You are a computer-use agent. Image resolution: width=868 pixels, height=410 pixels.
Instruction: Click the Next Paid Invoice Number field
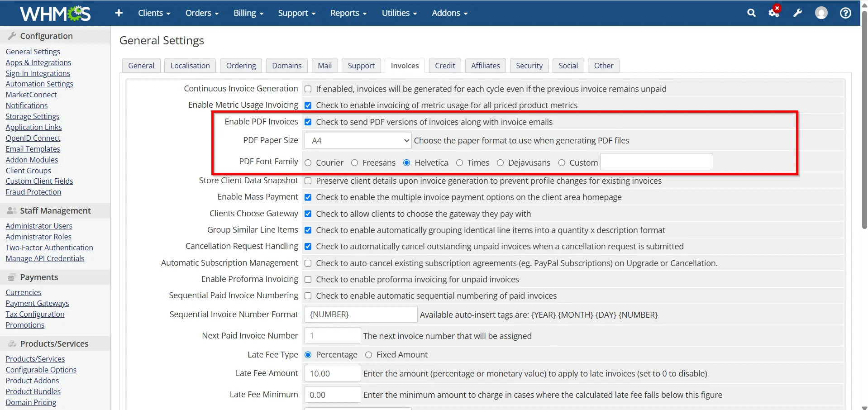(333, 335)
